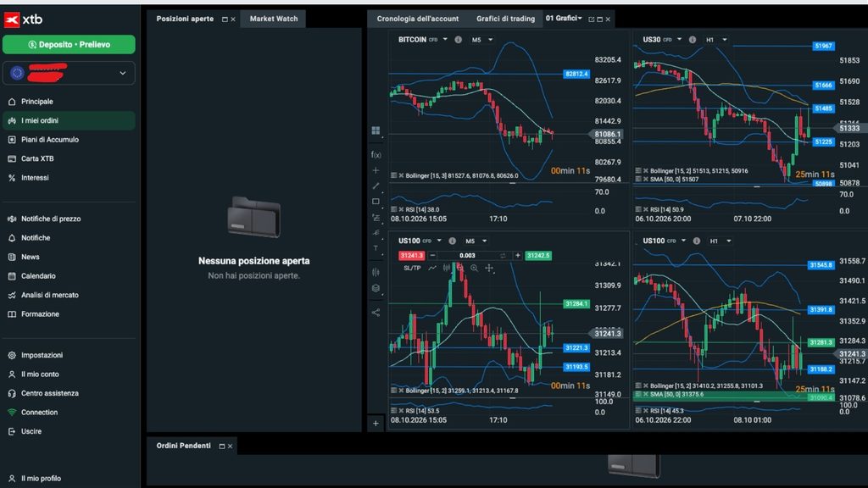Open Bollinger settings icon on US30 chart
Screen dimensions: 868x488
pyautogui.click(x=638, y=171)
